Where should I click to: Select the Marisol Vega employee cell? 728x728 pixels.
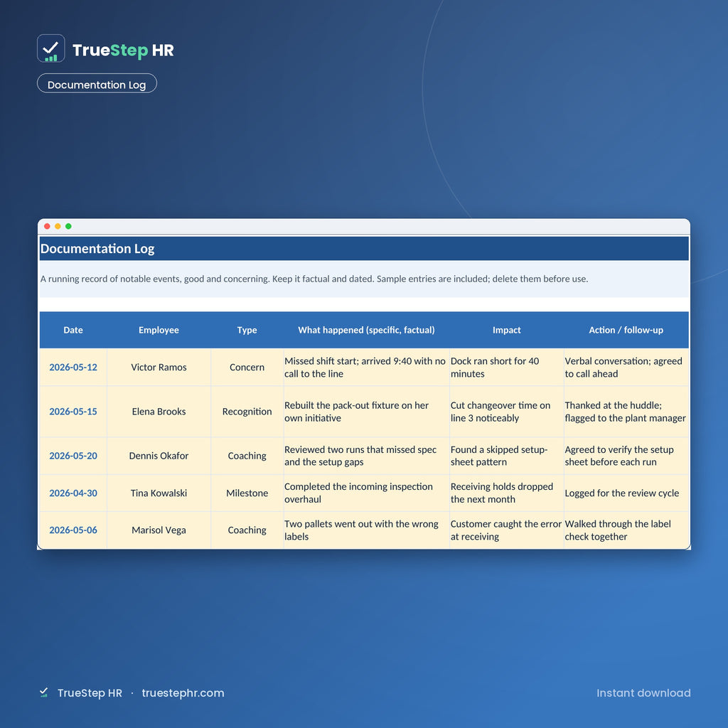(x=159, y=530)
